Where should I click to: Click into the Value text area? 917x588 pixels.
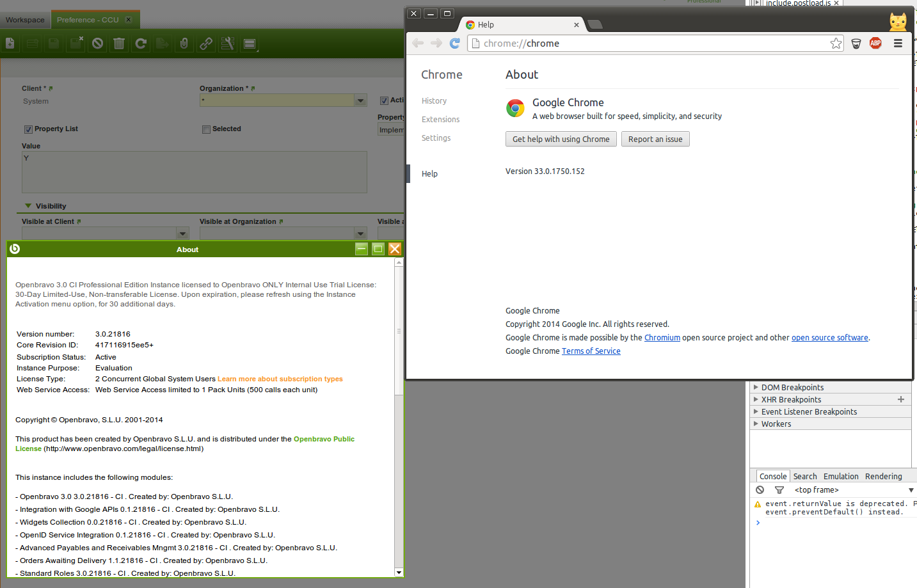[195, 172]
